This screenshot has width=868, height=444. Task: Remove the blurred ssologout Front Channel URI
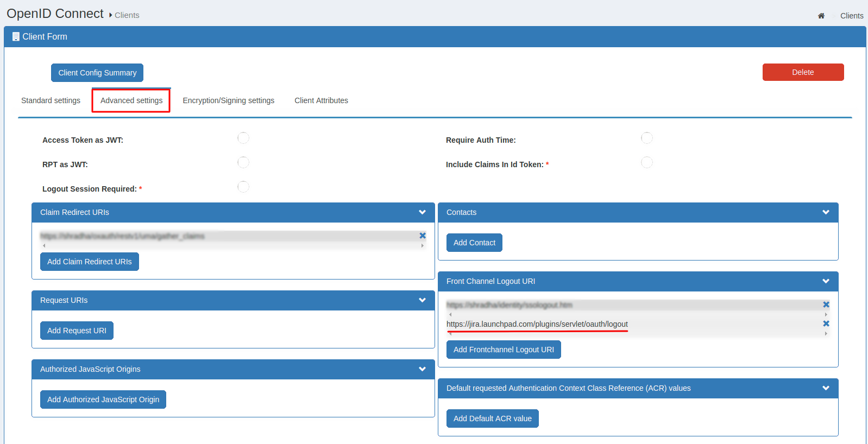[826, 305]
